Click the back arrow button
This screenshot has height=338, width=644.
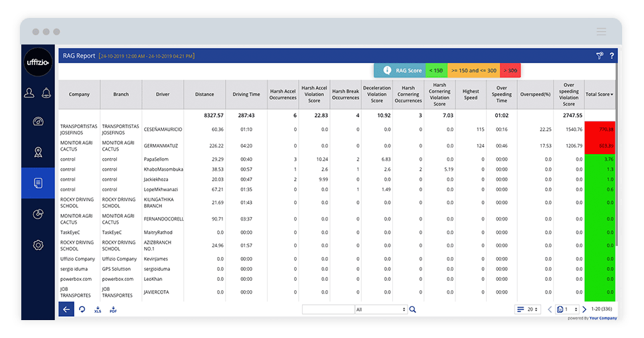click(x=66, y=309)
